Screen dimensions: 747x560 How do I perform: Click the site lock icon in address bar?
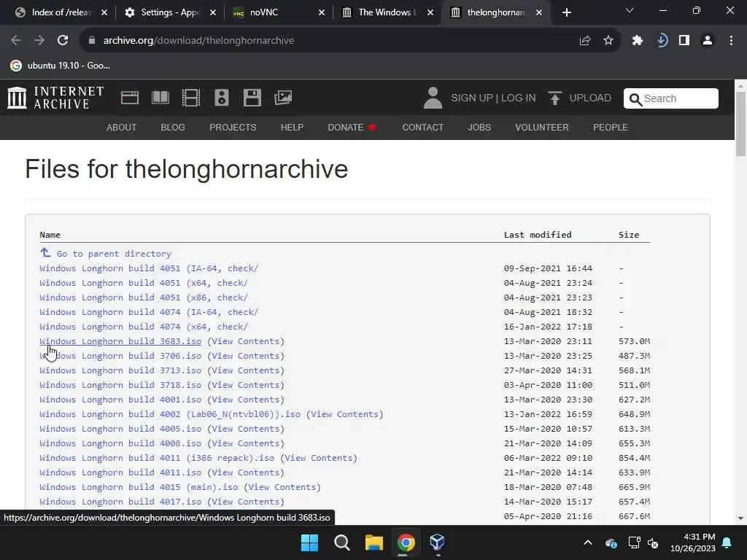click(92, 41)
